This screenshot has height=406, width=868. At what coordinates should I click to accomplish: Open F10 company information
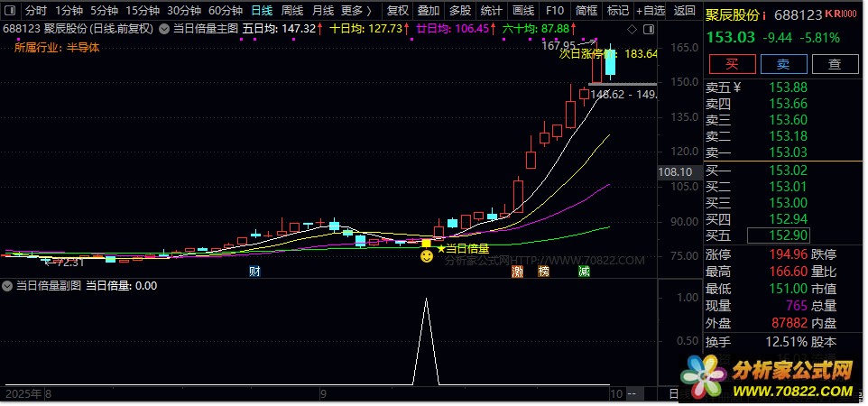(x=555, y=10)
